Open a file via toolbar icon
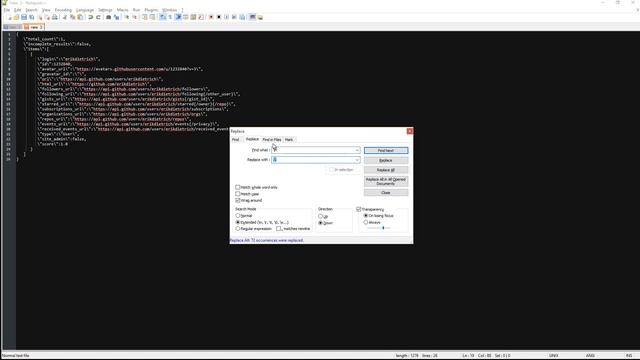The image size is (640, 360). 16,17
